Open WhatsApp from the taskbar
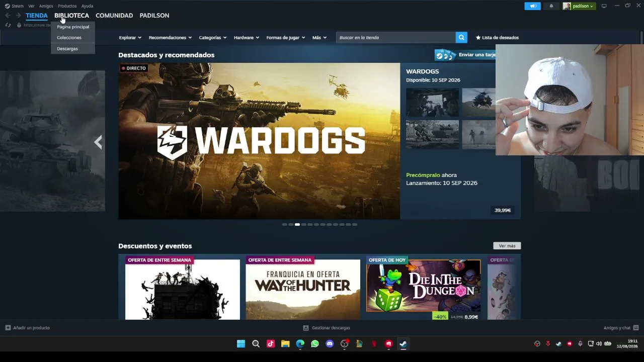 (x=315, y=344)
